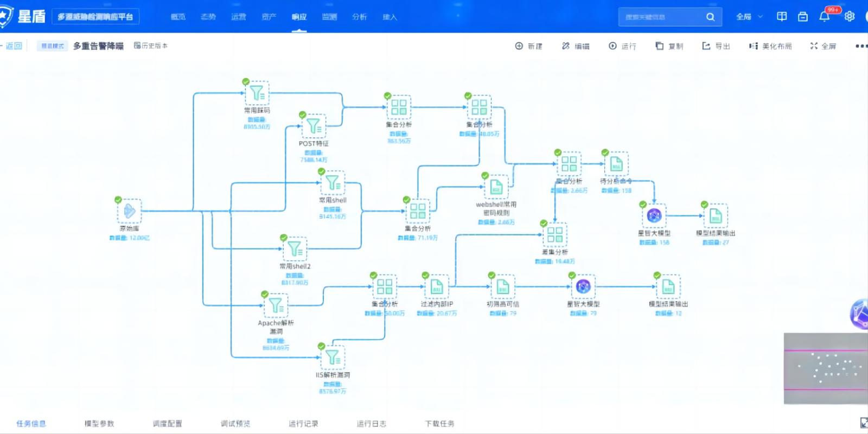Open the settings gear in header
Screen dimensions: 868x434
(x=850, y=17)
